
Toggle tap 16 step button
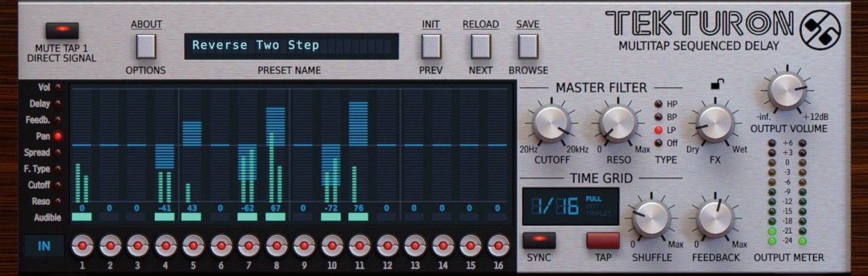(x=498, y=245)
